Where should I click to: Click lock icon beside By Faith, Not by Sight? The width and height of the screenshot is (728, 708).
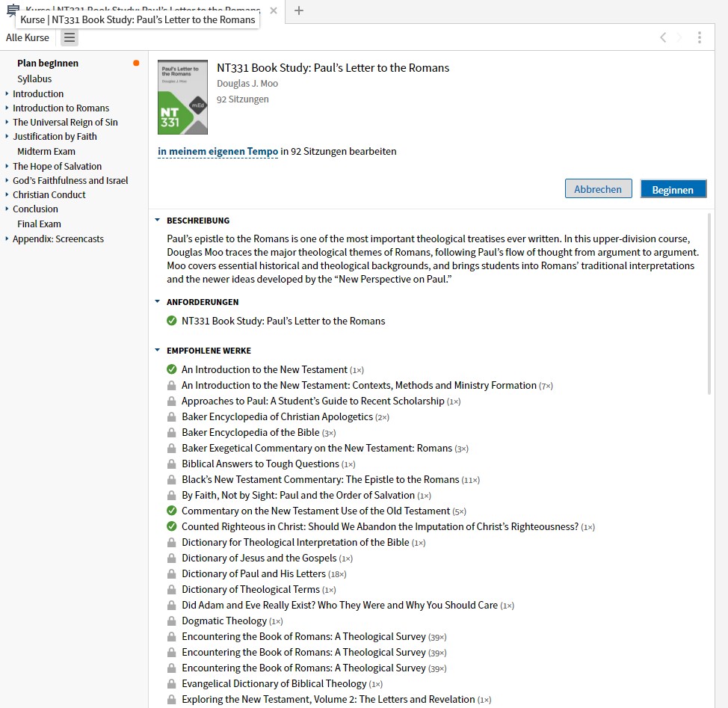172,496
